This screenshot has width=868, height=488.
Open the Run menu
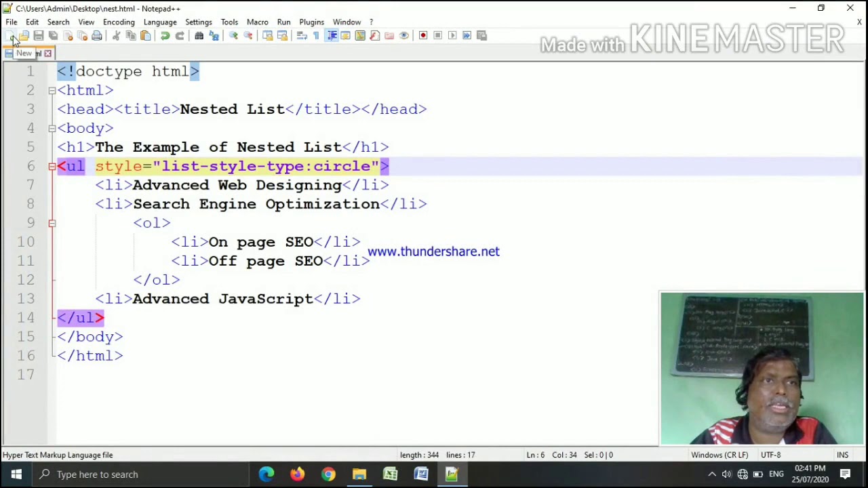pyautogui.click(x=283, y=22)
